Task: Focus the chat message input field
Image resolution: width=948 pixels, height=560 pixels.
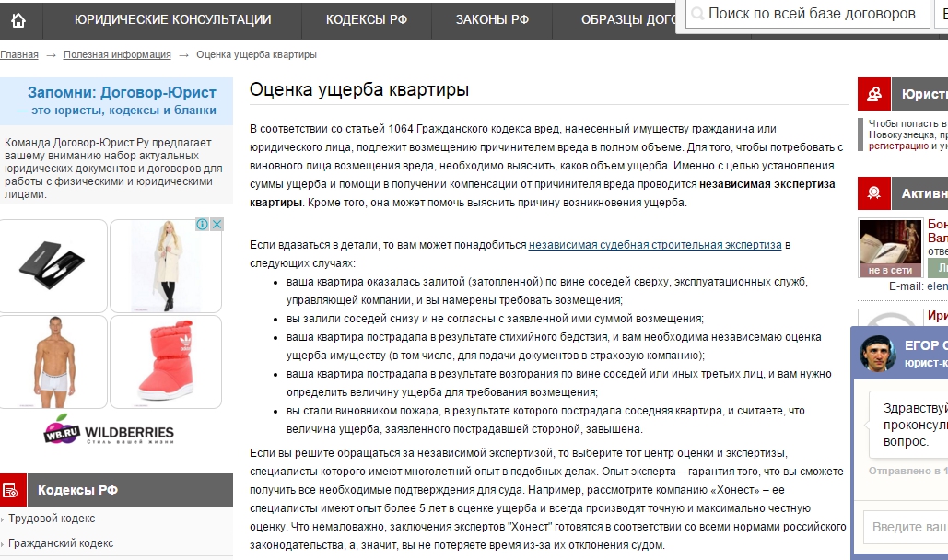Action: (906, 527)
